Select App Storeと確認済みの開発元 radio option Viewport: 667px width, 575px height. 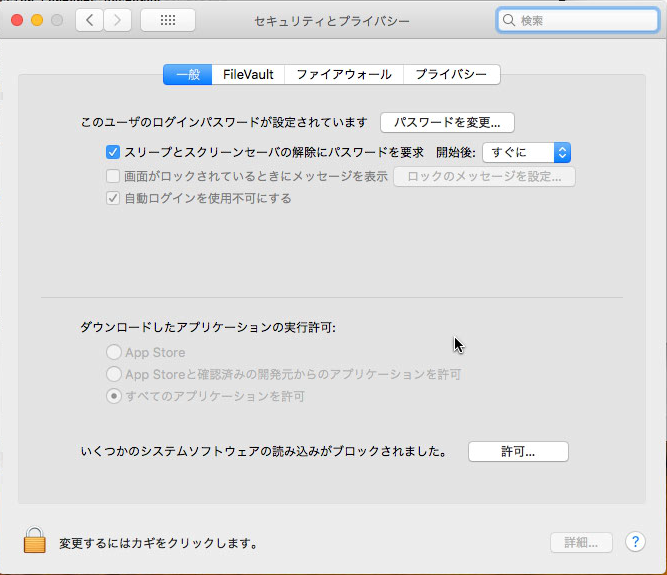[114, 374]
